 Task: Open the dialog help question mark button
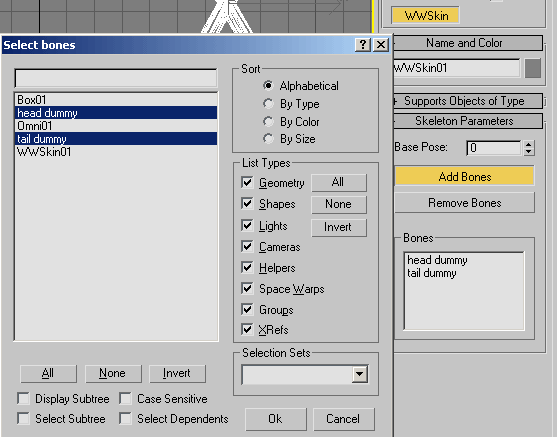[x=363, y=45]
